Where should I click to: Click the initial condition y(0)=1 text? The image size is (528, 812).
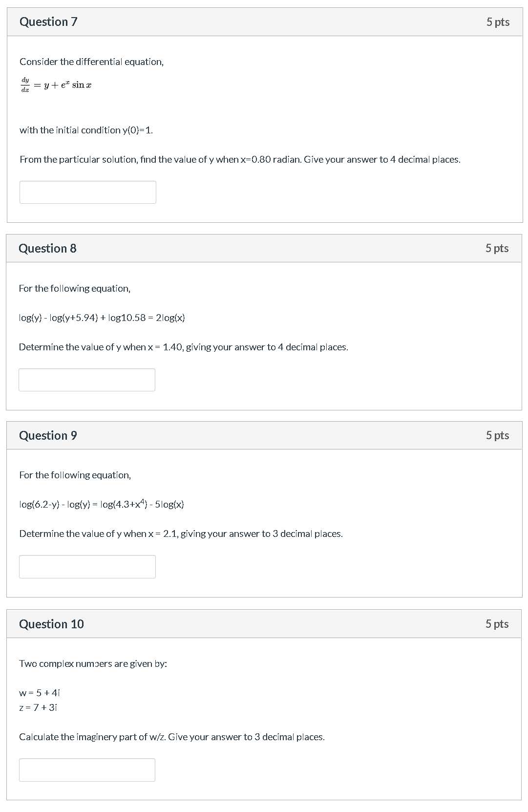pyautogui.click(x=86, y=130)
